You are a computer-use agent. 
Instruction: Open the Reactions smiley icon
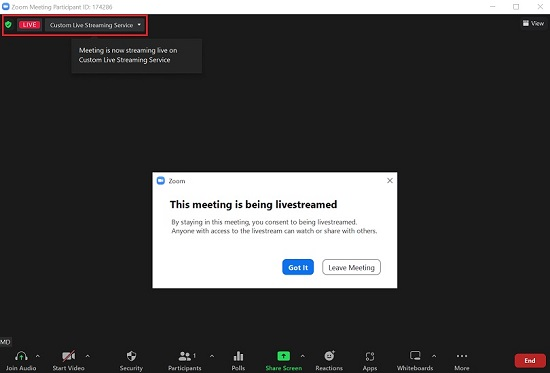(329, 356)
